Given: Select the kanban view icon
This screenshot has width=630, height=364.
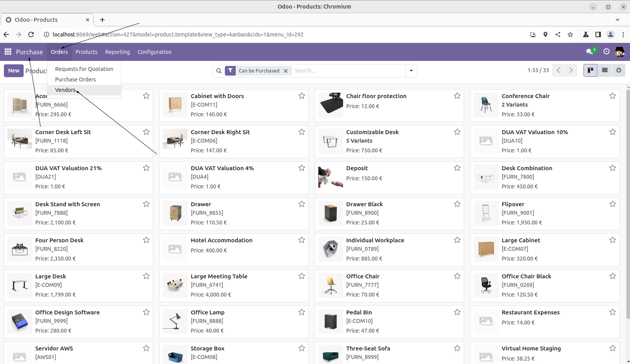Looking at the screenshot, I should coord(590,70).
